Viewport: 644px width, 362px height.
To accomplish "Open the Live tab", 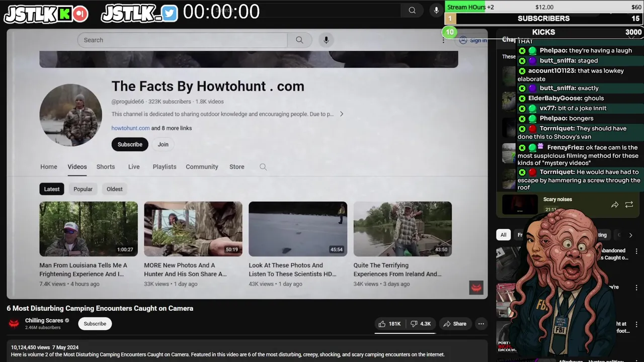I will pos(134,167).
